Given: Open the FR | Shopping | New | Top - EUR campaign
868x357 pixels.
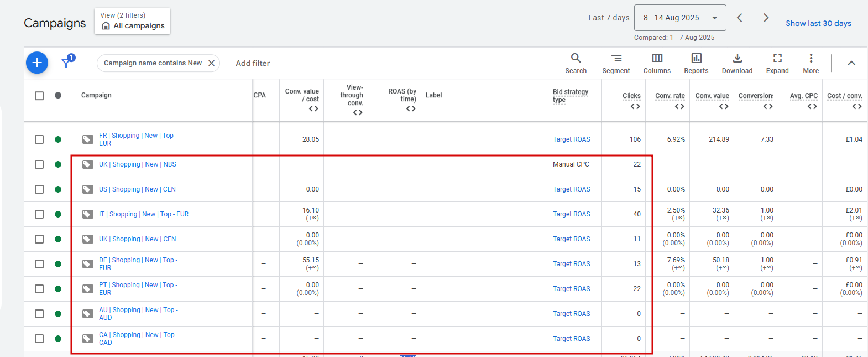Looking at the screenshot, I should pos(138,139).
